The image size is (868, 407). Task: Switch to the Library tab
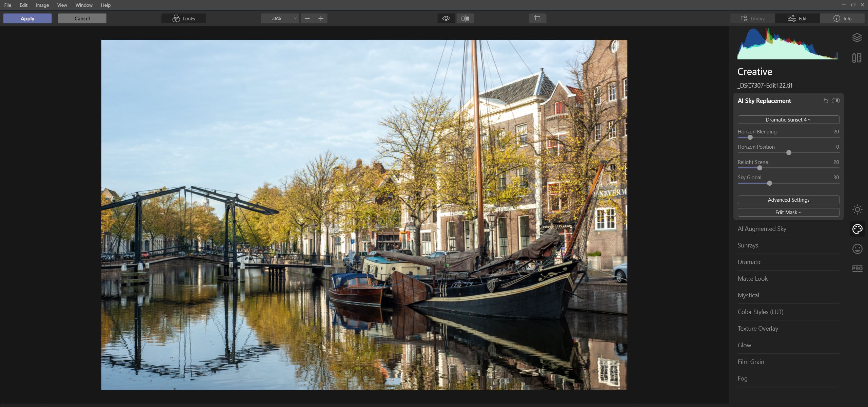(x=752, y=18)
